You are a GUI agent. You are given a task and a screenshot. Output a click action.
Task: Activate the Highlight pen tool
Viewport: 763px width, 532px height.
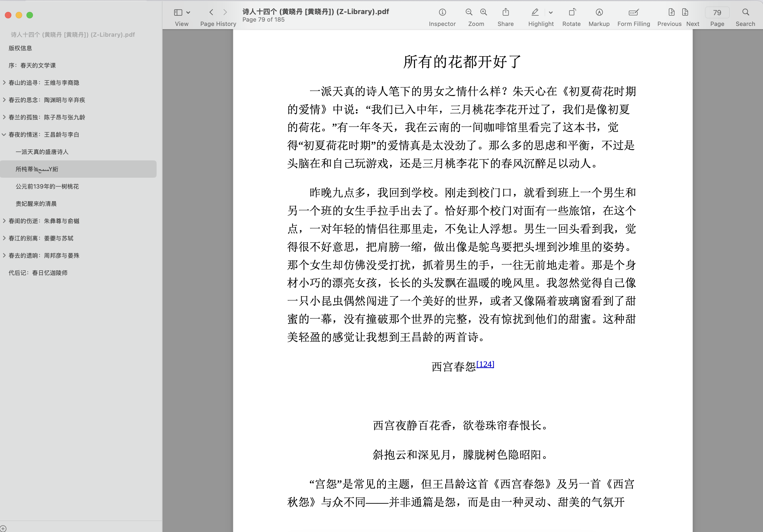tap(535, 12)
